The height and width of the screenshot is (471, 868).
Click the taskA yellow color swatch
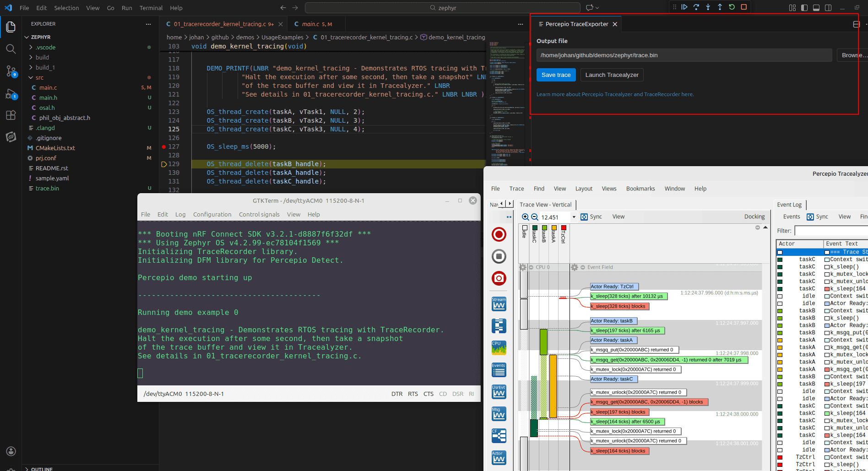tap(554, 227)
